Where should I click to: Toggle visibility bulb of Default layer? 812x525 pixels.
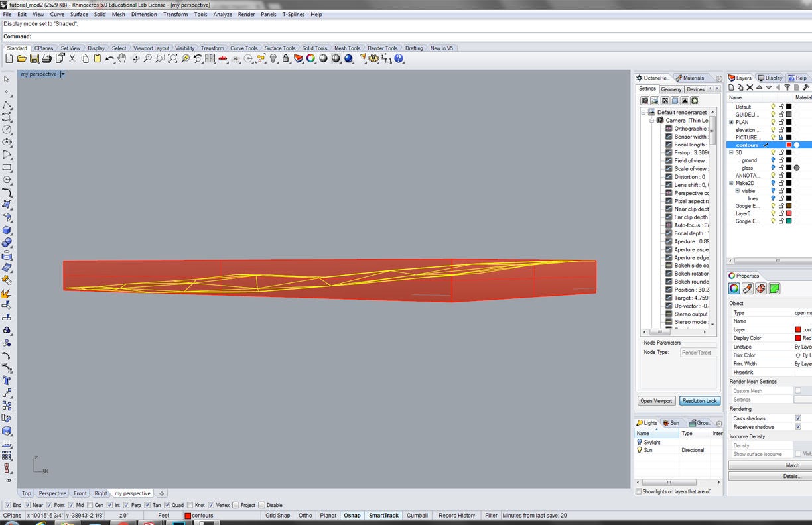[773, 107]
